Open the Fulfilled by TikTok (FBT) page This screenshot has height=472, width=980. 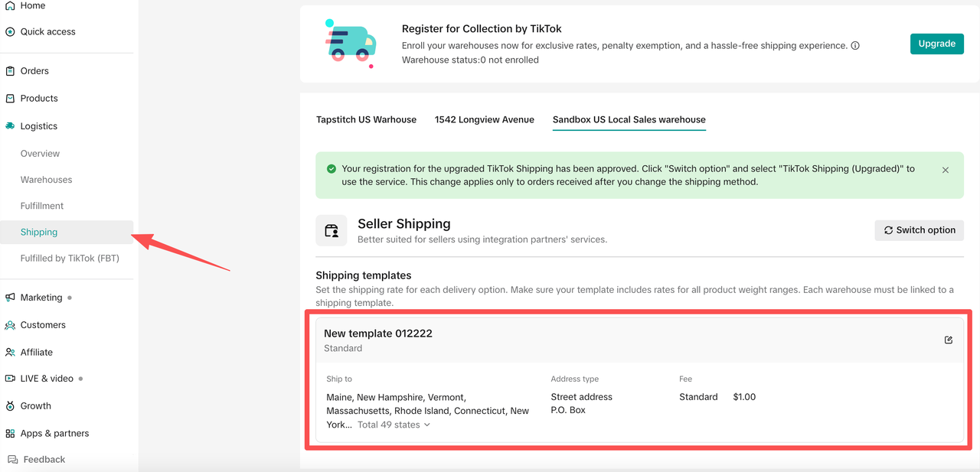point(70,259)
